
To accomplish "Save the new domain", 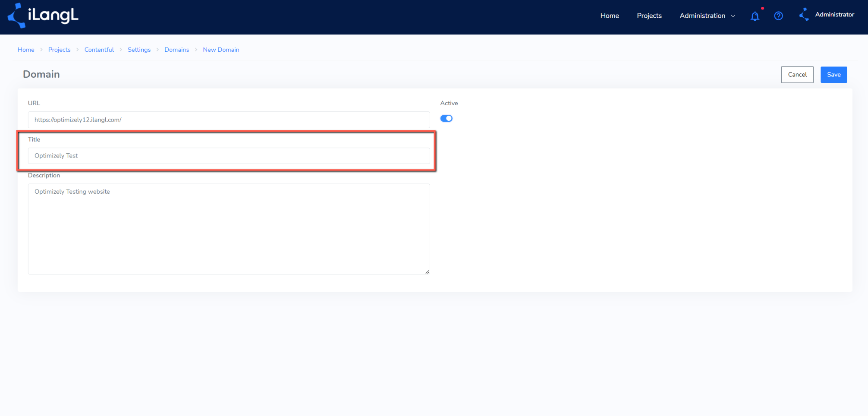I will [833, 75].
